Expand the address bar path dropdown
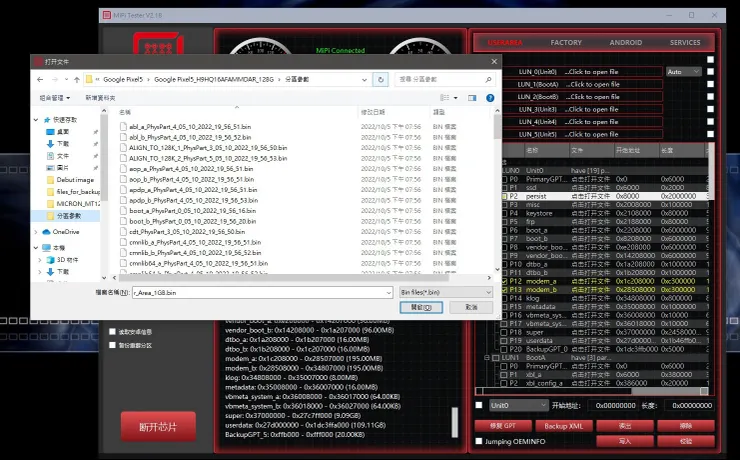Screen dimensions: 740x460 tap(364, 80)
